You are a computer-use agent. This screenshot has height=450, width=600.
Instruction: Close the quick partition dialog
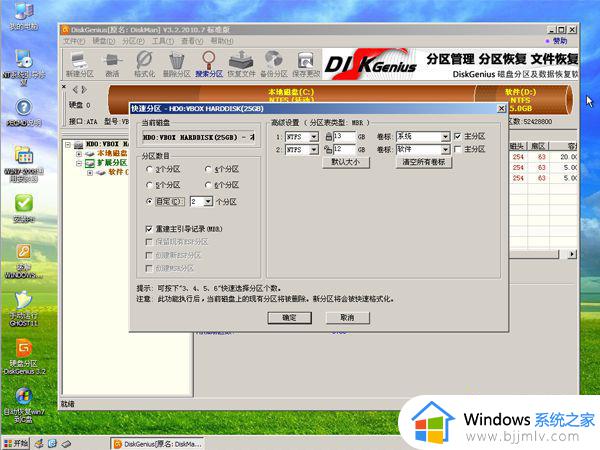click(501, 109)
